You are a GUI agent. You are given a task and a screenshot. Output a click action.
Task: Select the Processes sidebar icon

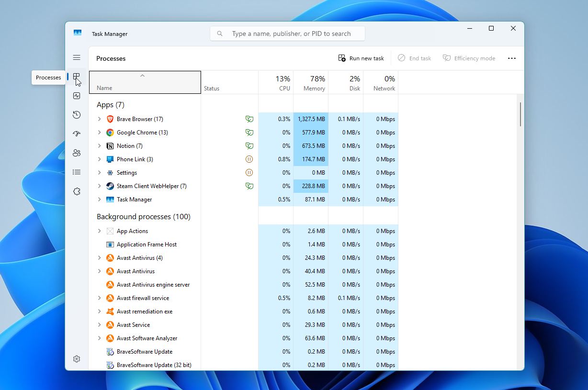tap(77, 77)
